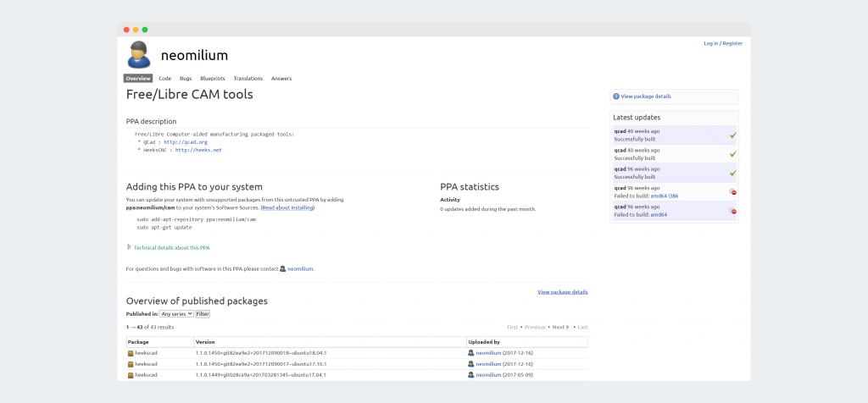Open the Answers tab
The width and height of the screenshot is (868, 403).
281,79
